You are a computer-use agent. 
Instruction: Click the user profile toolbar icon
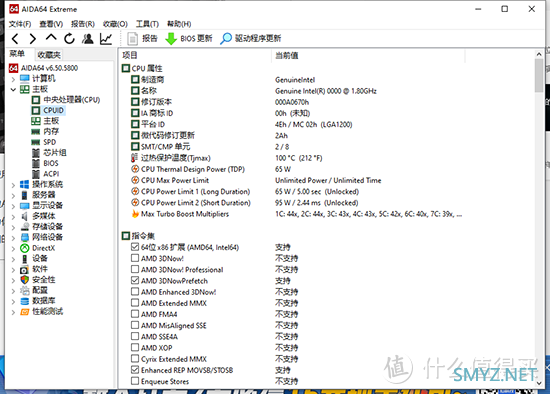point(88,39)
